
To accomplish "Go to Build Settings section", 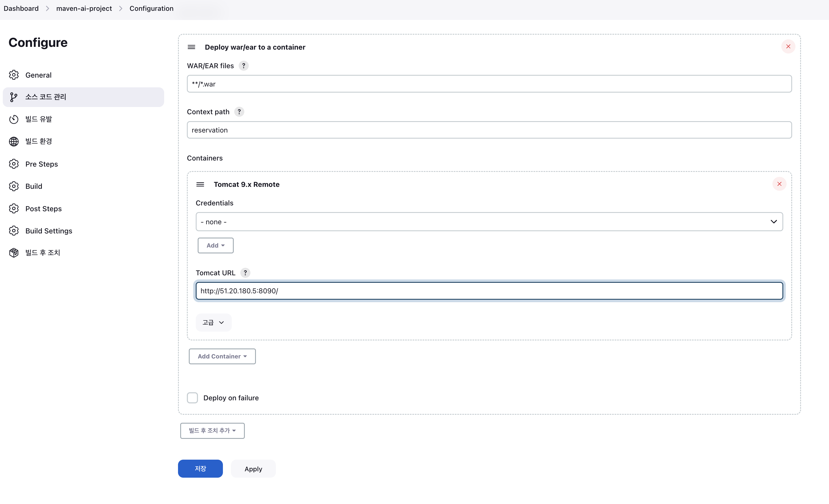I will click(x=49, y=231).
